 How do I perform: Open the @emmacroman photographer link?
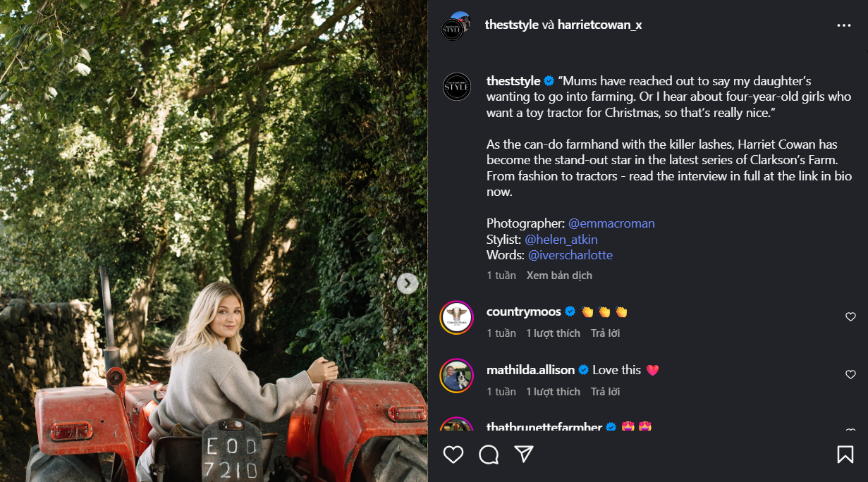[x=611, y=223]
